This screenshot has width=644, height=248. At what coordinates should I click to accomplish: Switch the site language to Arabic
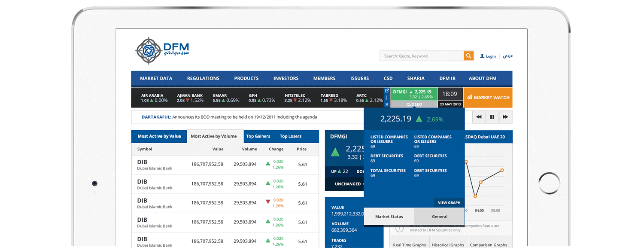pyautogui.click(x=507, y=55)
